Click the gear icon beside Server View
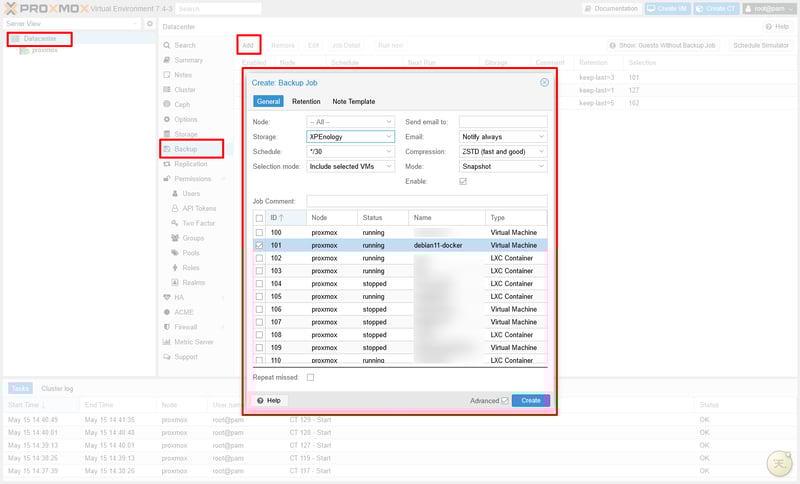 (x=150, y=23)
